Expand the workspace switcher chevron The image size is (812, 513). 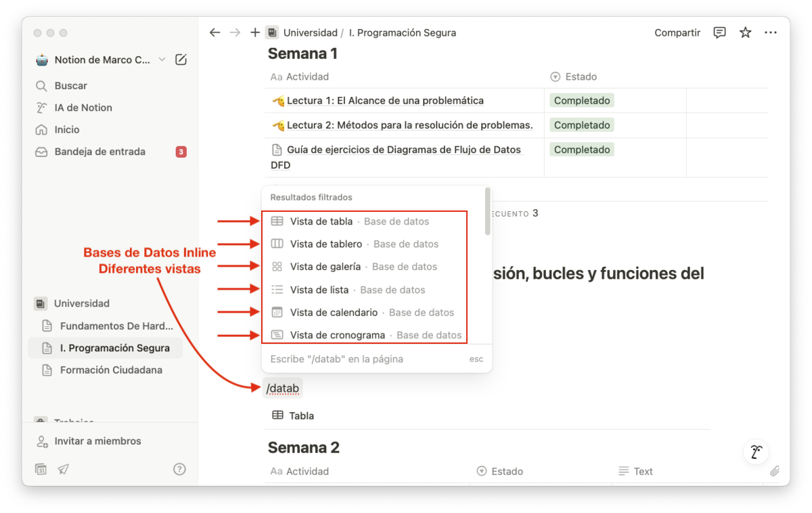pos(162,60)
